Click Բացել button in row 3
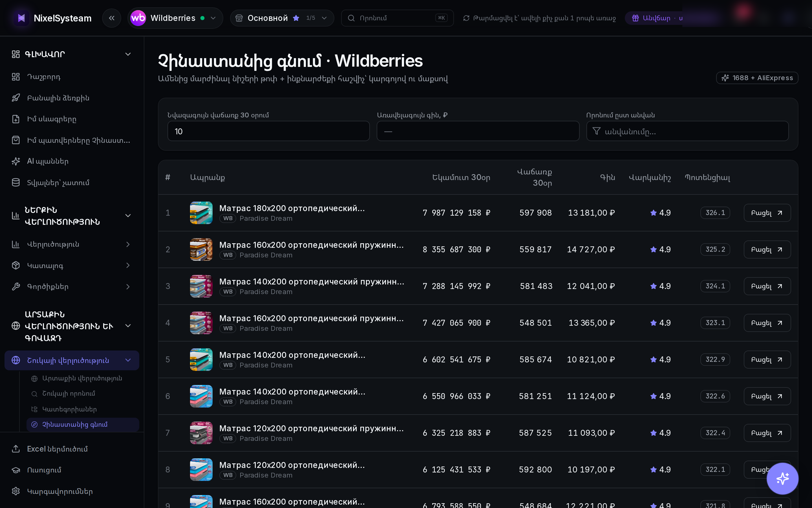 coord(767,286)
